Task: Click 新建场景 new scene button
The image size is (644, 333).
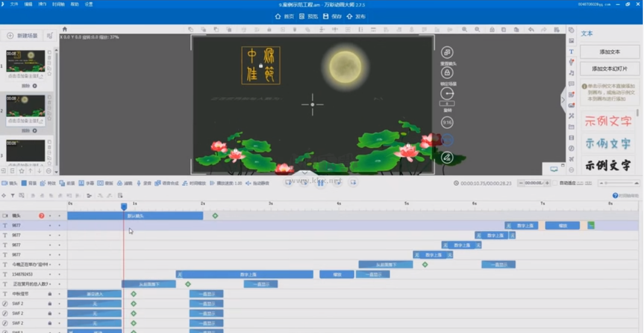Action: click(x=22, y=36)
